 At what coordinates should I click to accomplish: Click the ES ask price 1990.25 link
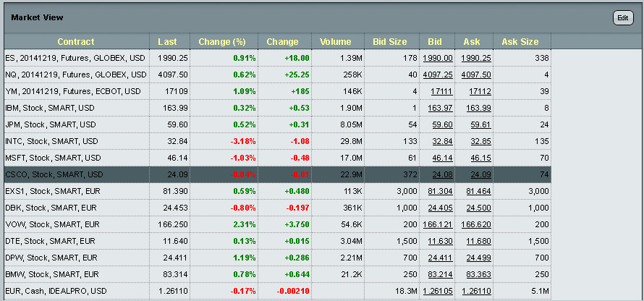coord(475,59)
